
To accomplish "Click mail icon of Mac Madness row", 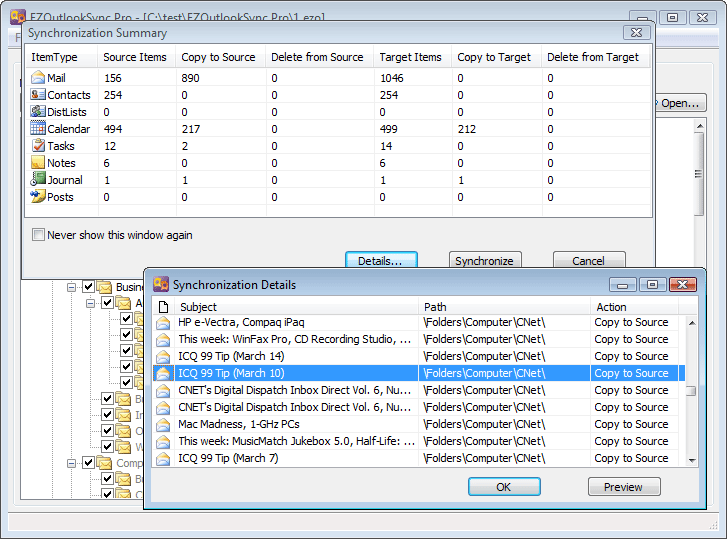I will click(163, 425).
